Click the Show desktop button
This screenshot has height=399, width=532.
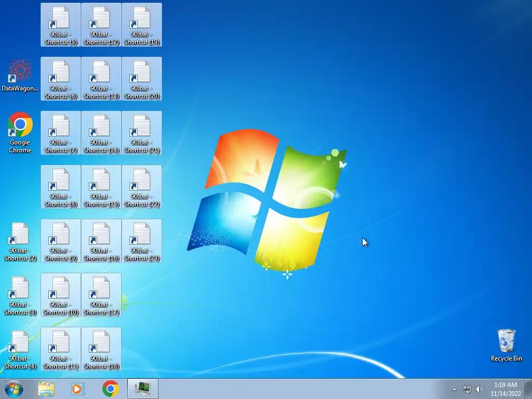coord(528,389)
